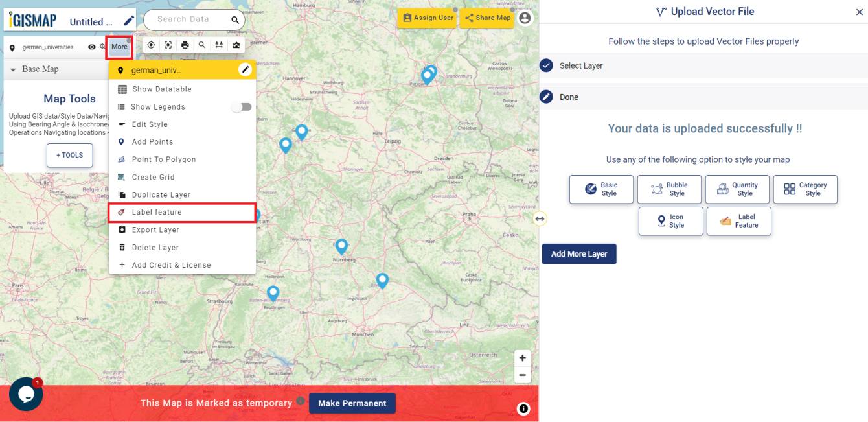Open the More menu for the layer
Viewport: 868px width, 422px height.
119,47
